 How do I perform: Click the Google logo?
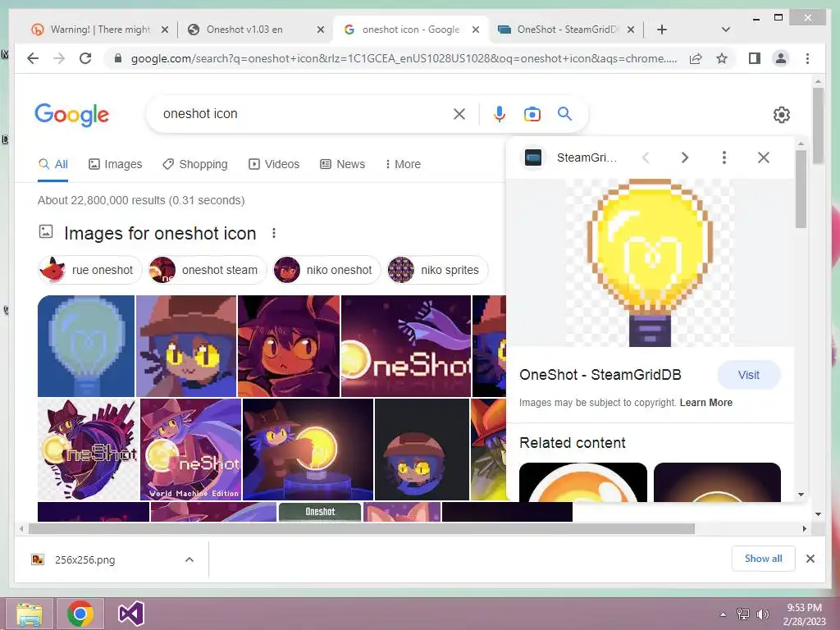click(x=72, y=115)
